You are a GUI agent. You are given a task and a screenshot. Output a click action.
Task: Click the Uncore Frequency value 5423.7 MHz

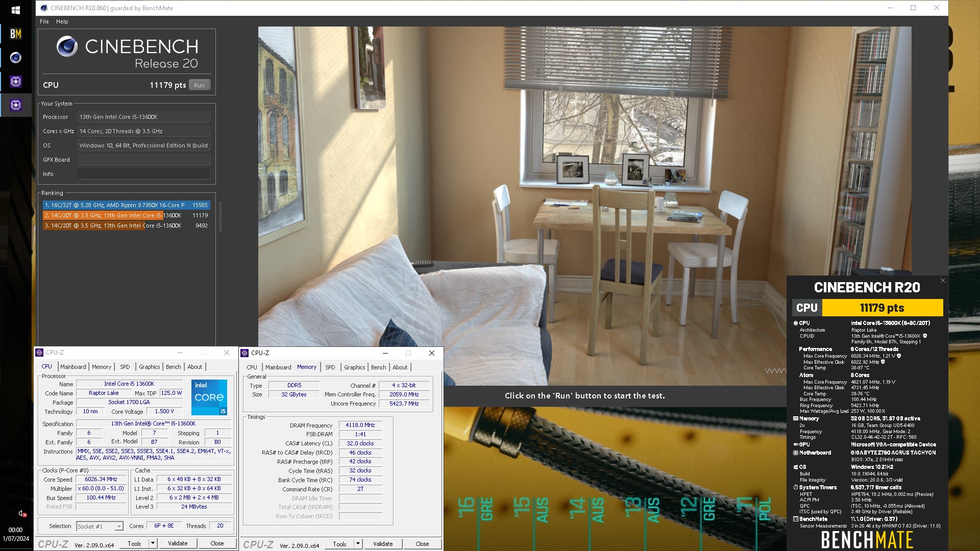pos(404,404)
